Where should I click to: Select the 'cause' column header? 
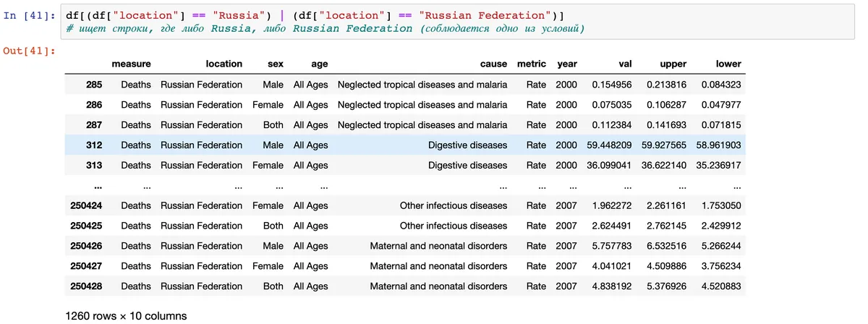tap(493, 64)
